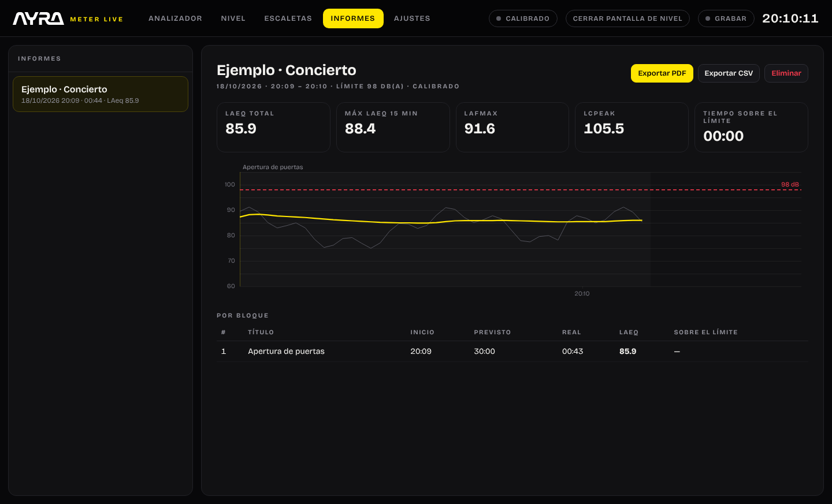Click the Apertura de puertas chart marker
This screenshot has width=832, height=504.
273,167
